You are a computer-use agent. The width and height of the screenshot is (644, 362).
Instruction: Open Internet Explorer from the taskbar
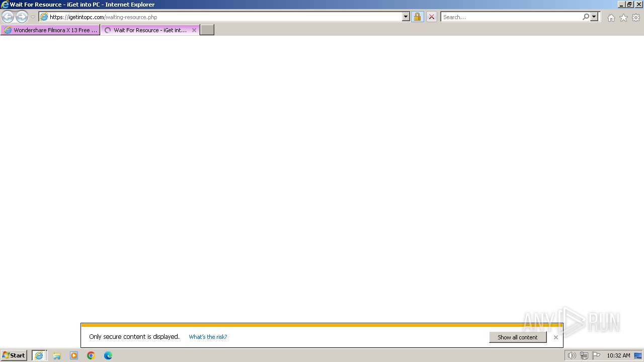pyautogui.click(x=39, y=355)
